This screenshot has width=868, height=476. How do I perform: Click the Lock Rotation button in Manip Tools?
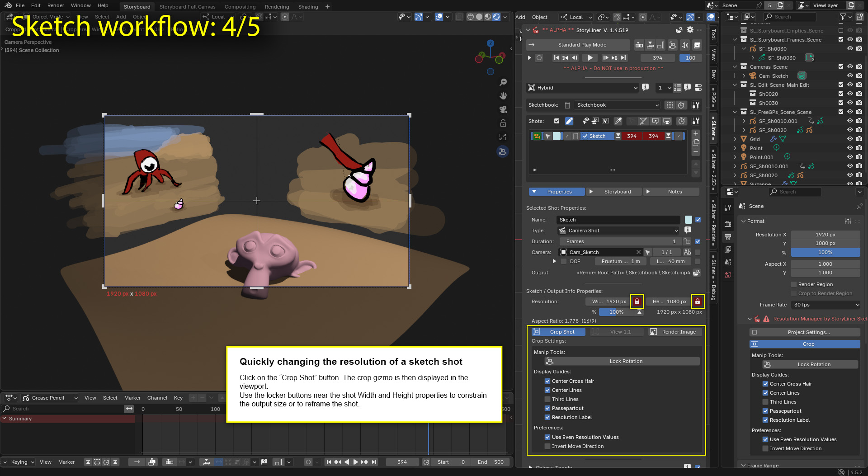click(626, 361)
